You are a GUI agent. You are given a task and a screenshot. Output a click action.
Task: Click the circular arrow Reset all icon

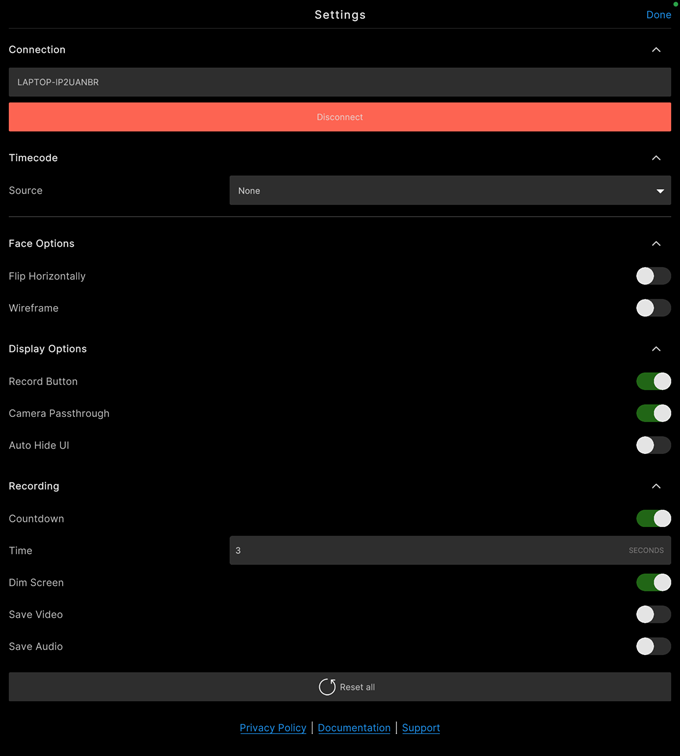(x=327, y=687)
